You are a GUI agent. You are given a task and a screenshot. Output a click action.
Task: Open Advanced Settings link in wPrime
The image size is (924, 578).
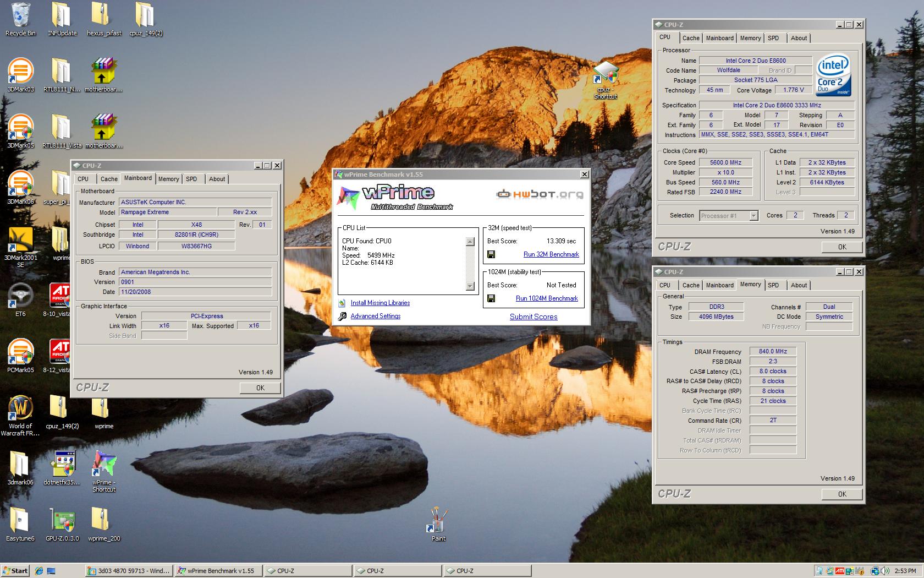pos(376,316)
